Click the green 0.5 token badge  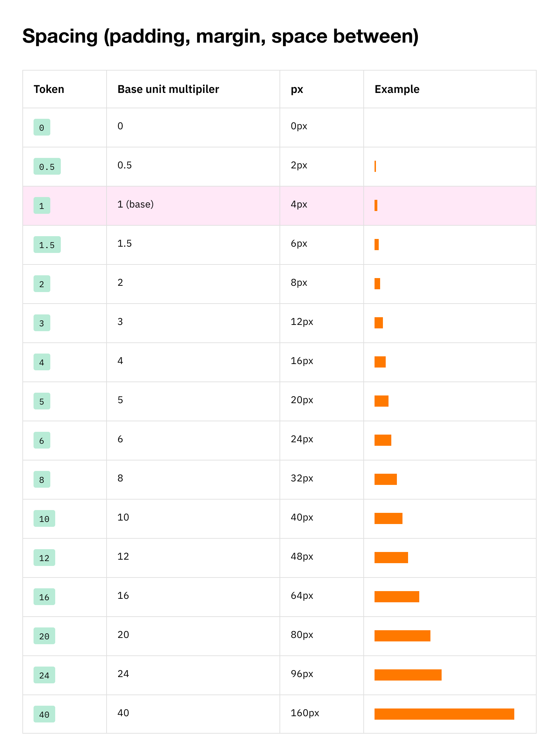point(47,167)
